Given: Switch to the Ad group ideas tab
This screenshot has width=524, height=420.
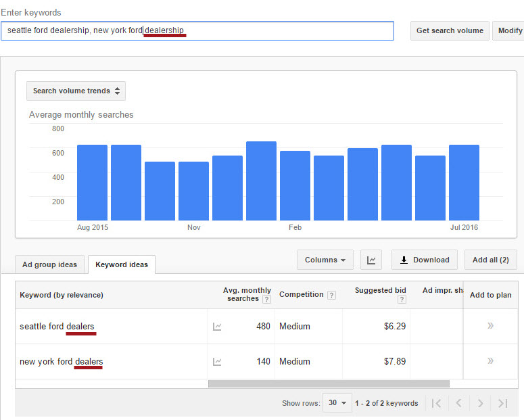Looking at the screenshot, I should tap(49, 264).
